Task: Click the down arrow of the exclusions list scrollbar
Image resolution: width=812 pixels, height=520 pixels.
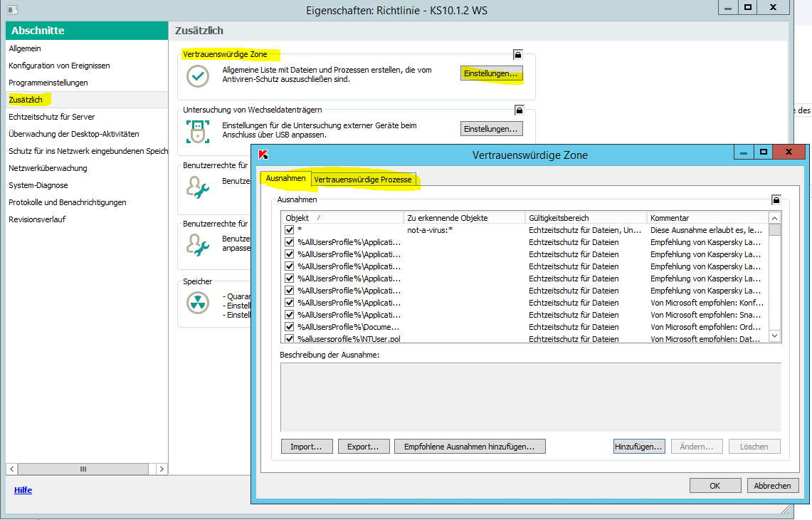Action: tap(775, 336)
